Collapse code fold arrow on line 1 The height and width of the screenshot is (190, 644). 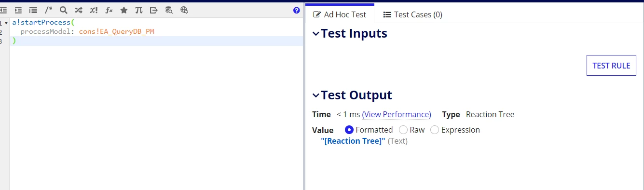pyautogui.click(x=6, y=23)
